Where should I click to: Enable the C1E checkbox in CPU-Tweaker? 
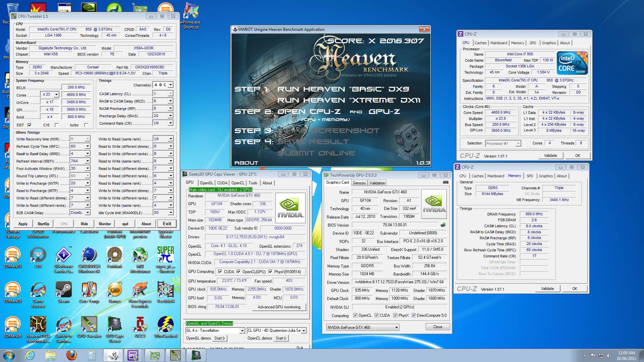click(56, 125)
